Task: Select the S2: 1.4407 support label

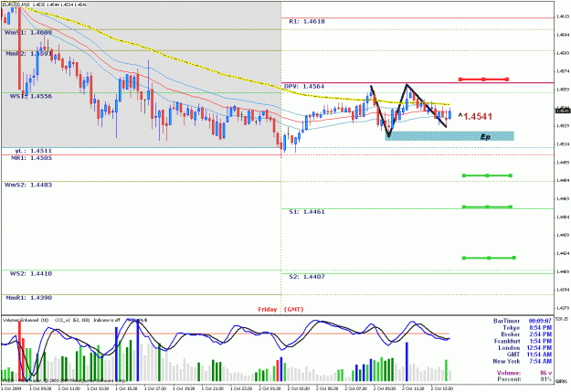Action: pos(307,277)
